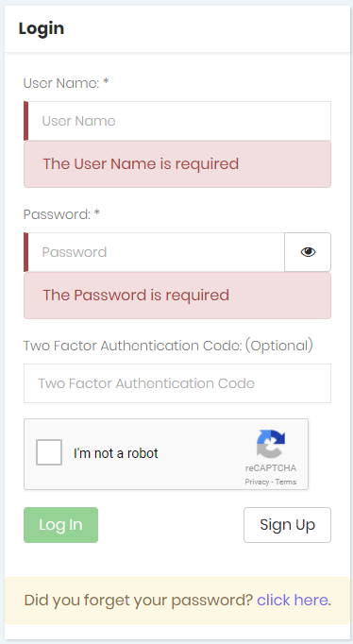Image resolution: width=353 pixels, height=644 pixels.
Task: Open the reCAPTCHA Privacy link
Action: (x=257, y=482)
